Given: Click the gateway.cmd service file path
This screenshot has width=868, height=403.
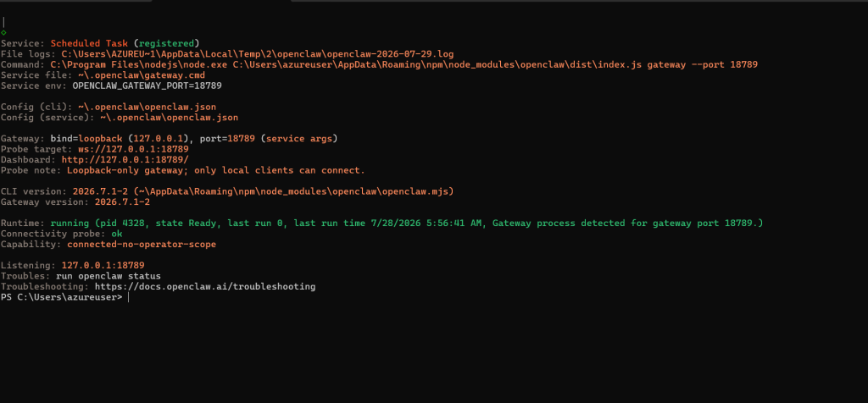Looking at the screenshot, I should click(x=142, y=75).
